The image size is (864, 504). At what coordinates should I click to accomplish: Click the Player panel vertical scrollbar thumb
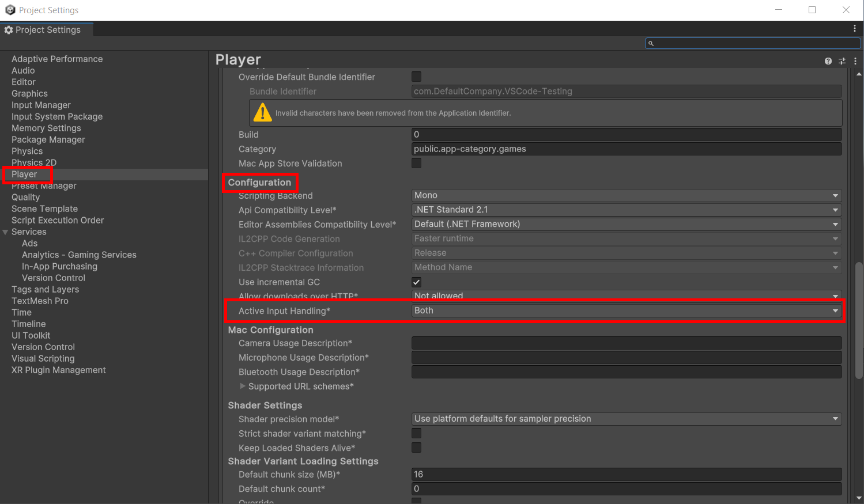tap(859, 320)
